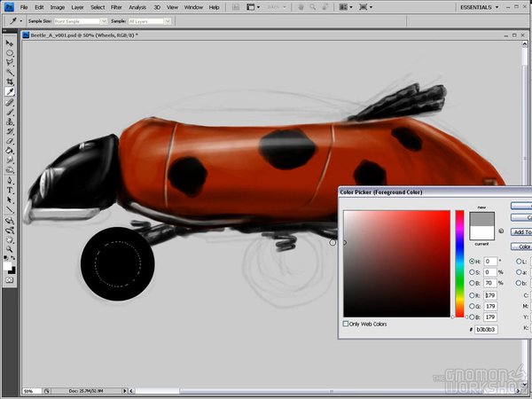Enable the Only Web Colors checkbox
The image size is (532, 399).
346,324
